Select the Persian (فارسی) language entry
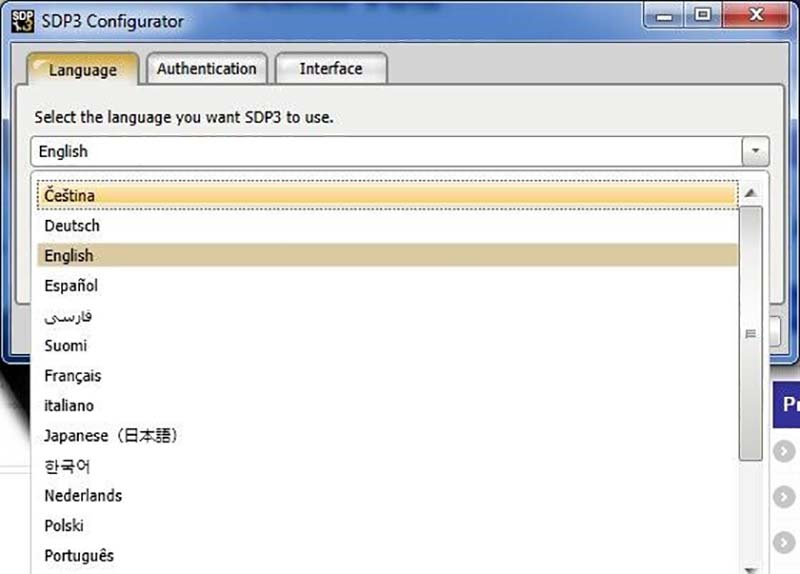 388,316
